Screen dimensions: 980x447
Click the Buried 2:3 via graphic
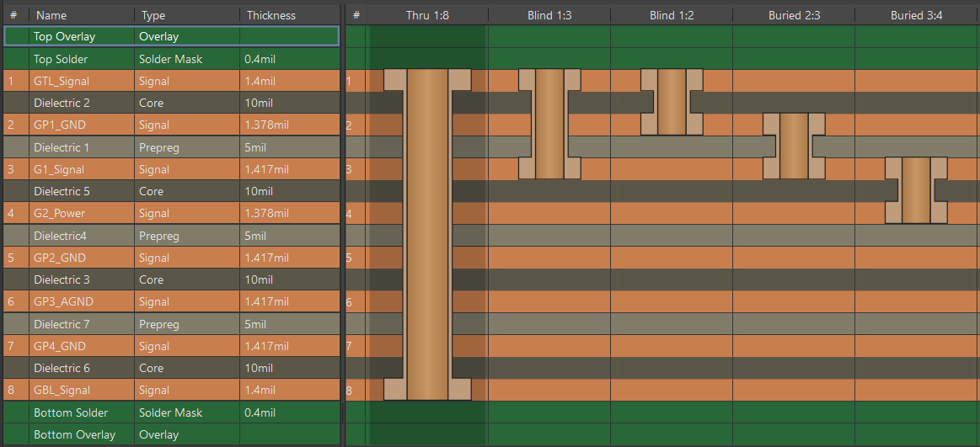point(794,146)
